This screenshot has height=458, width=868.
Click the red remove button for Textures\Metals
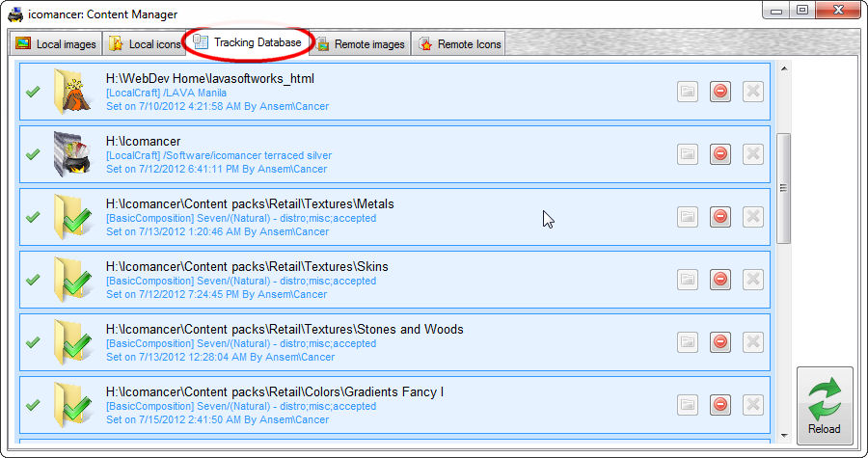coord(720,216)
